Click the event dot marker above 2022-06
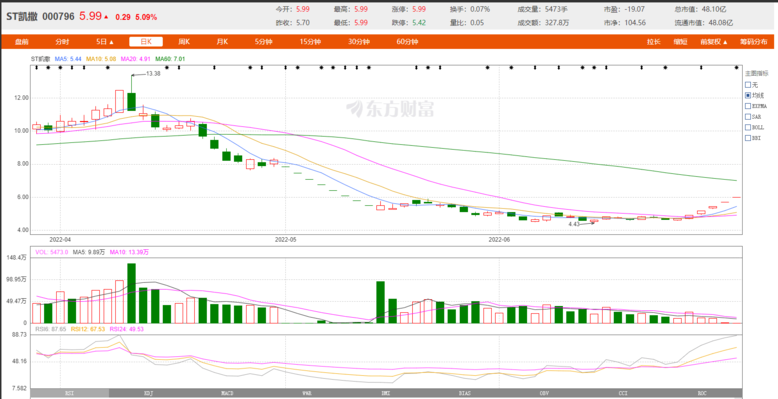The image size is (778, 399). point(487,67)
